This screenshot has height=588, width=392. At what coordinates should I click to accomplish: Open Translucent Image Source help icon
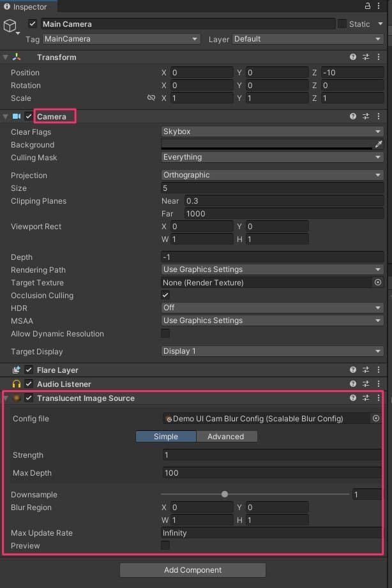click(353, 398)
